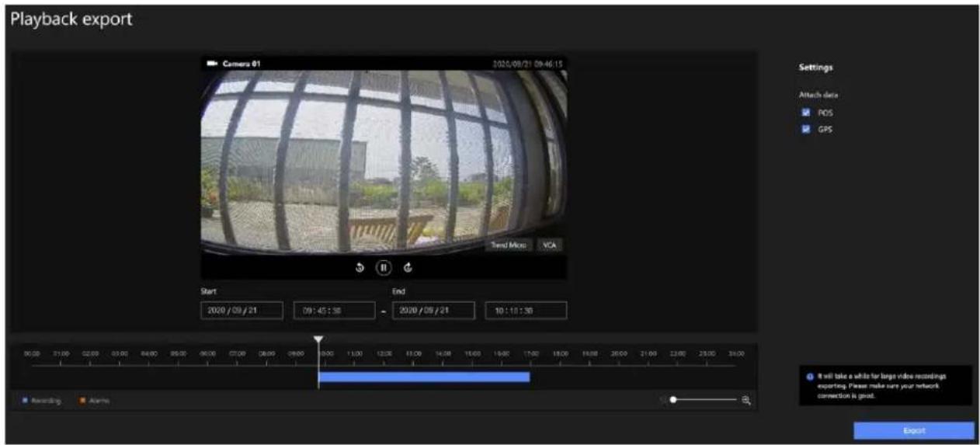
Task: Click the End time field
Action: [526, 310]
